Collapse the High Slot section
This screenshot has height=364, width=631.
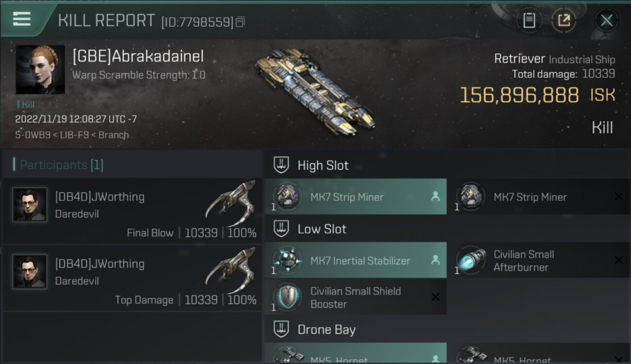click(x=281, y=165)
